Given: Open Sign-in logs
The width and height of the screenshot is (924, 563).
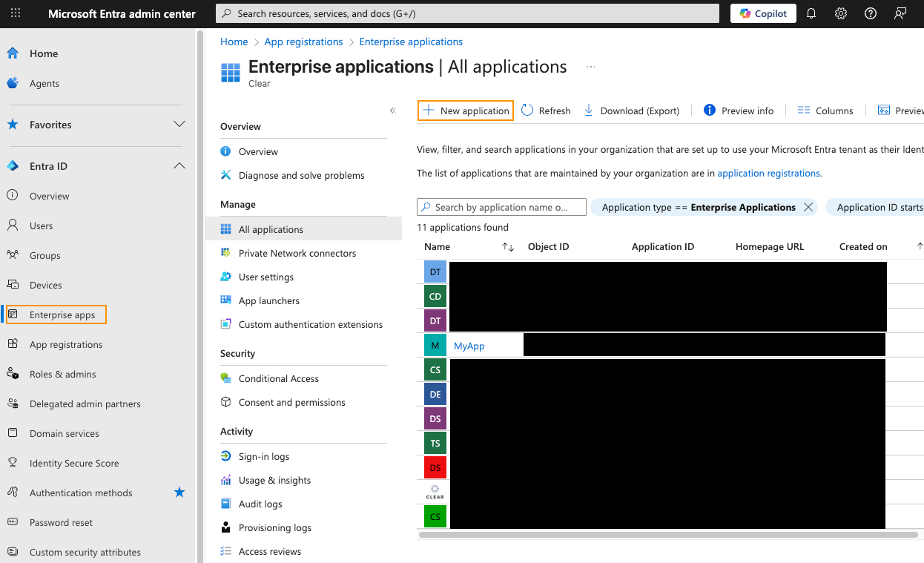Looking at the screenshot, I should point(264,456).
